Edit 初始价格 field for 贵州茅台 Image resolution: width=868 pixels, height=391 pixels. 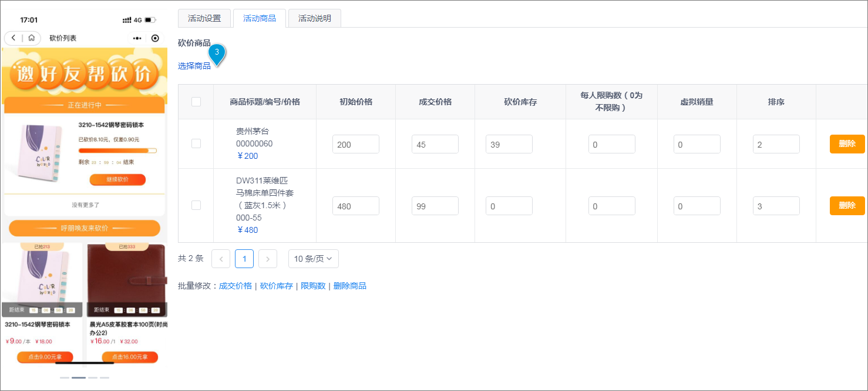356,144
